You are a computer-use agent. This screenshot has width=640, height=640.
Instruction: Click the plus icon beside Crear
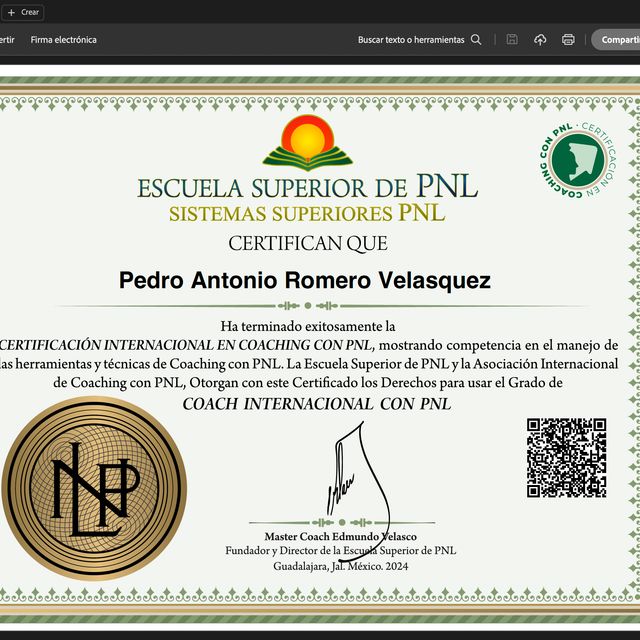(x=11, y=13)
